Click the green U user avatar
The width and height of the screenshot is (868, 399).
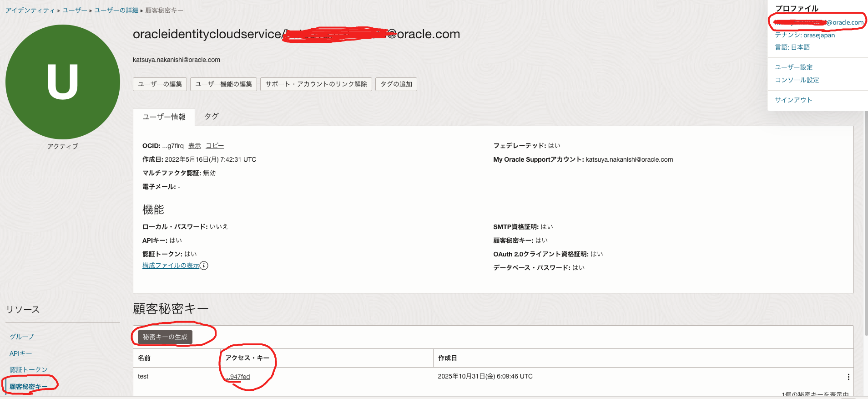[63, 82]
